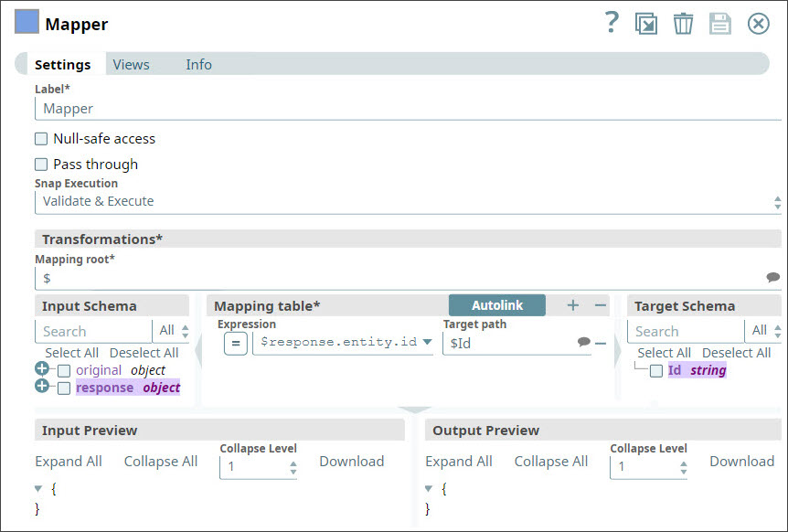Click Select All in Input Schema
Viewport: 788px width, 532px height.
pos(71,352)
